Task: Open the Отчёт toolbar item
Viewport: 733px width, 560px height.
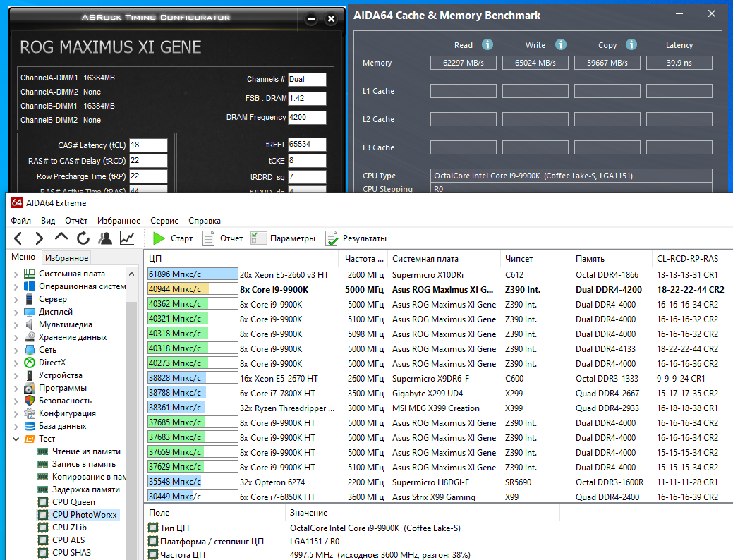Action: click(222, 238)
